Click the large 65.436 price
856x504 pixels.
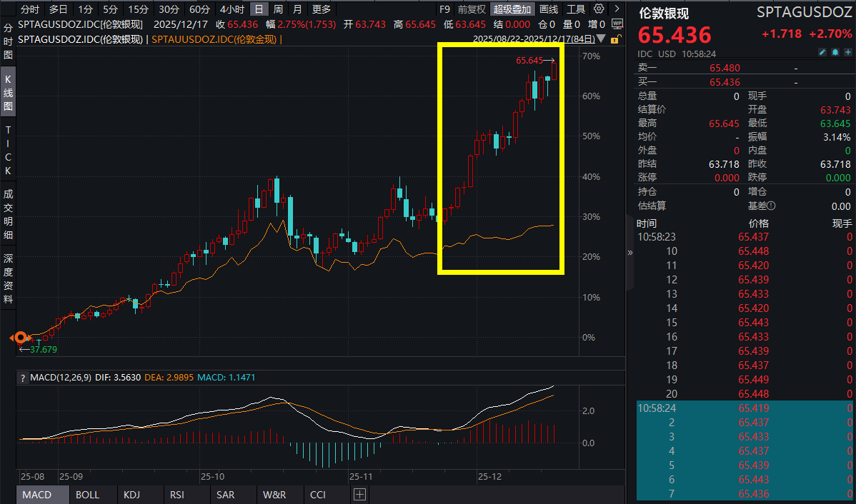coord(675,35)
